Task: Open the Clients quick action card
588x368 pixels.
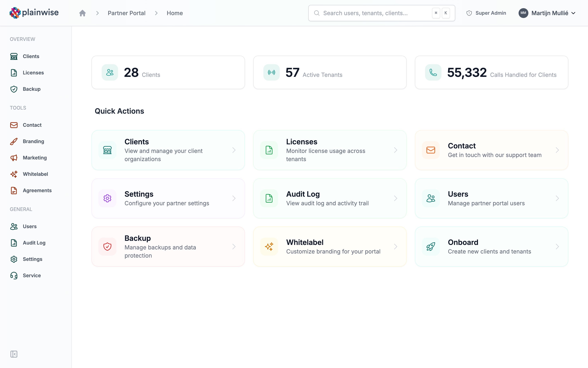Action: coord(168,150)
